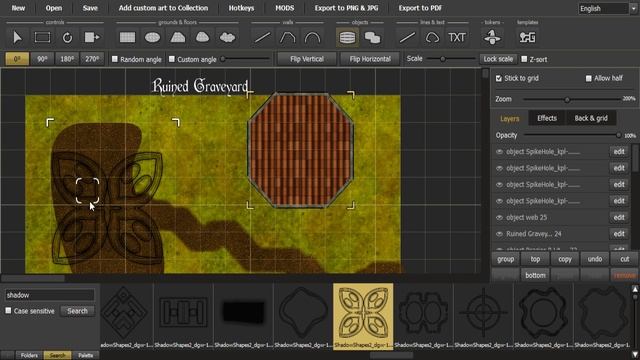Switch to the Layers tab
Image resolution: width=640 pixels, height=360 pixels.
pos(509,119)
